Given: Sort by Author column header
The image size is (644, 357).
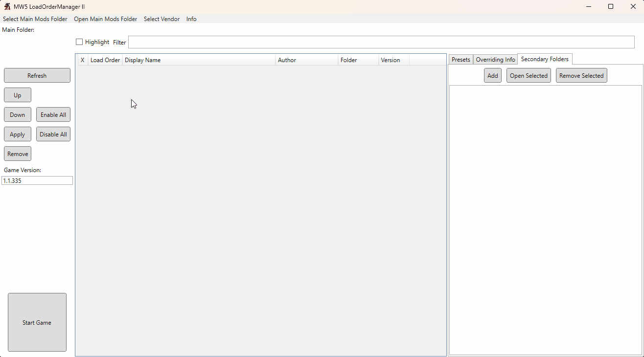Looking at the screenshot, I should (307, 60).
